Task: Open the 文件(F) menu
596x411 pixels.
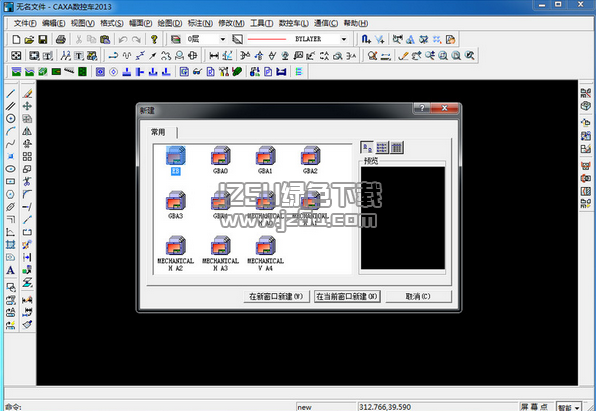Action: [x=25, y=23]
